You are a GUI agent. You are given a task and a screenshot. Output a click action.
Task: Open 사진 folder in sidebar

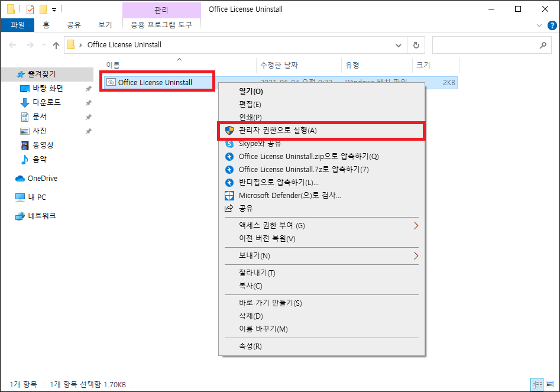tap(39, 131)
